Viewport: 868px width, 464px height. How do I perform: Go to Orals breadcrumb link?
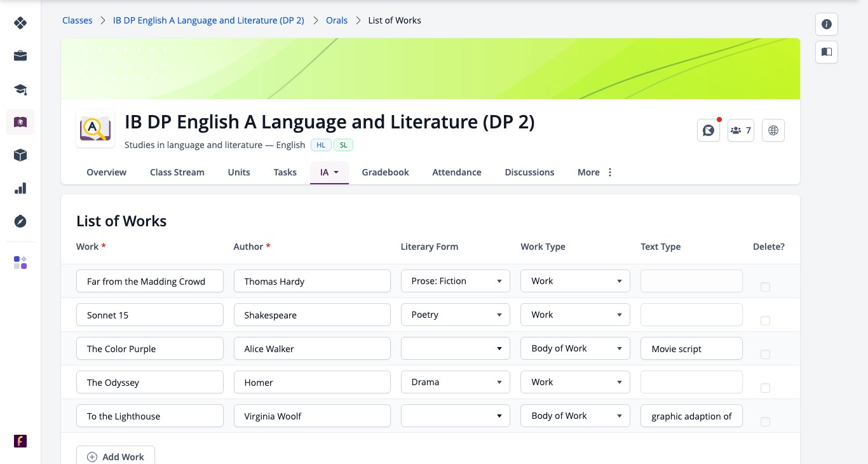[x=337, y=20]
